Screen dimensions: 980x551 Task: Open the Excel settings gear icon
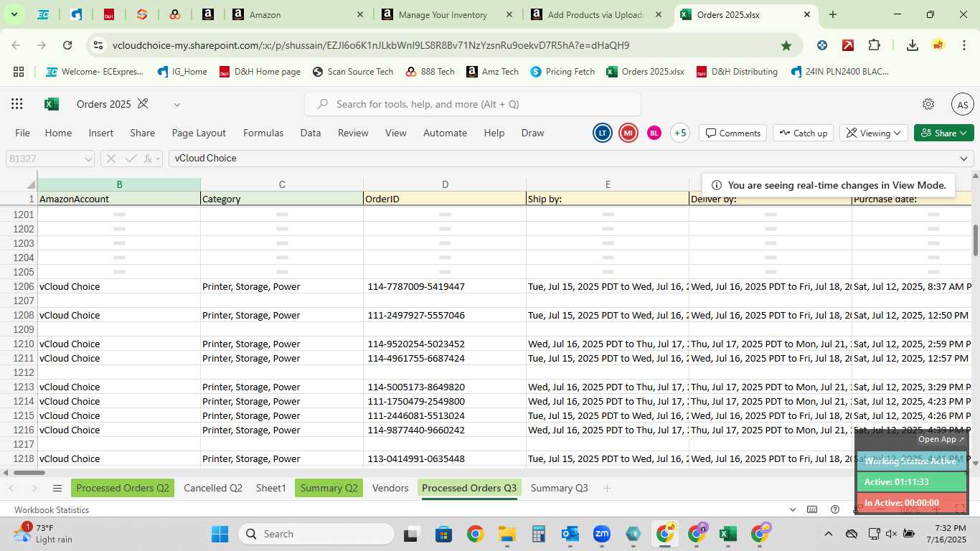(x=928, y=104)
